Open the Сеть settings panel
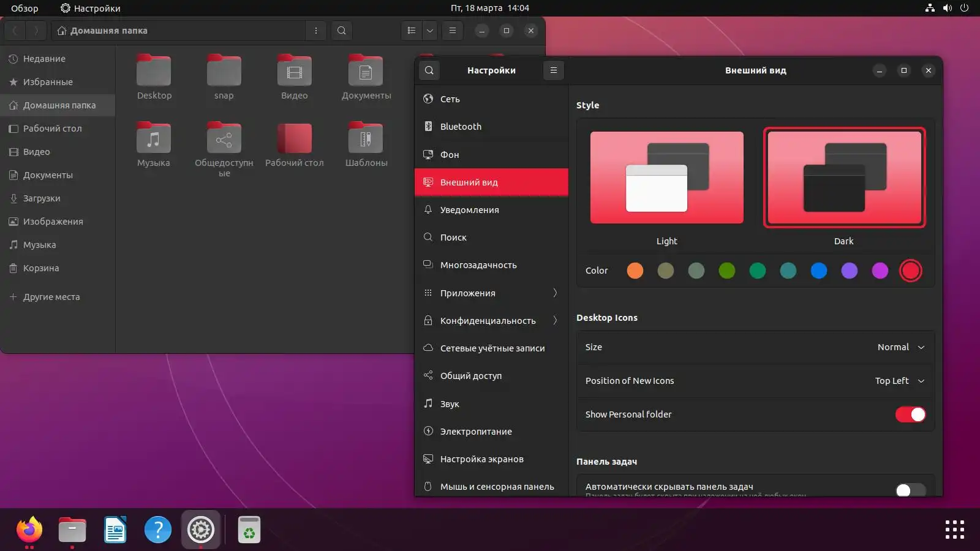The height and width of the screenshot is (551, 980). [x=491, y=99]
